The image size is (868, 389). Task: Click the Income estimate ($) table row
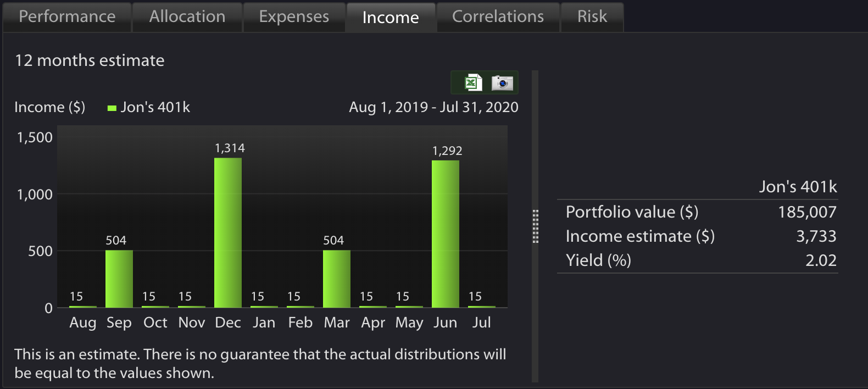(698, 236)
